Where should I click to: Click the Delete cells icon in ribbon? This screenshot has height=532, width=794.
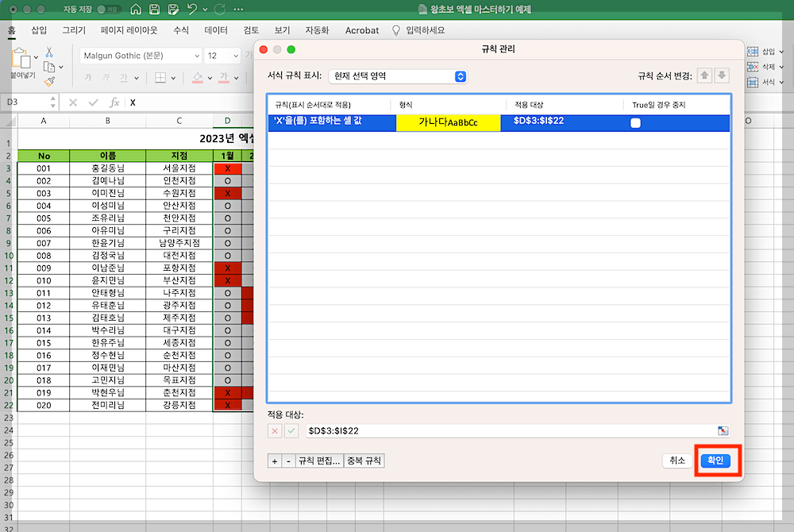[x=753, y=67]
